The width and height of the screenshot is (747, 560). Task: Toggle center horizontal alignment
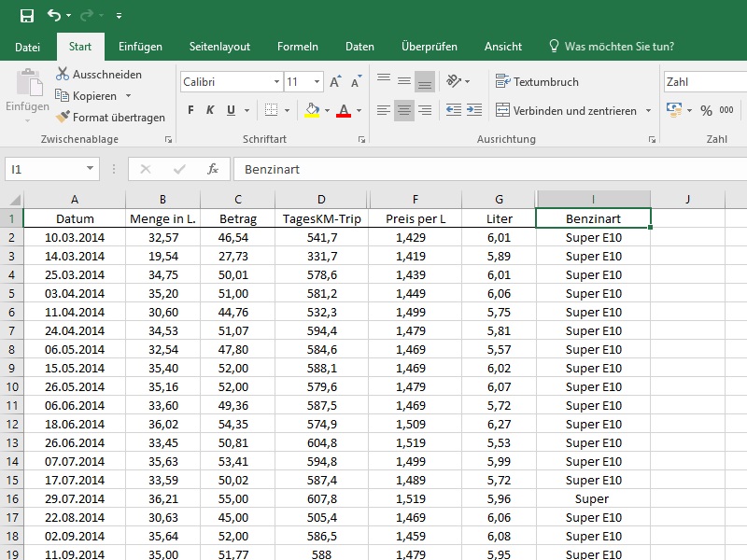tap(404, 110)
